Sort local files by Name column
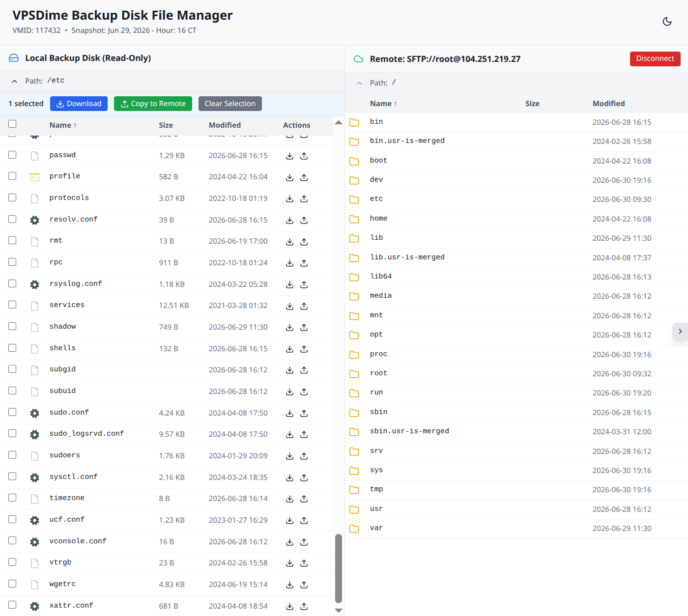 click(63, 125)
